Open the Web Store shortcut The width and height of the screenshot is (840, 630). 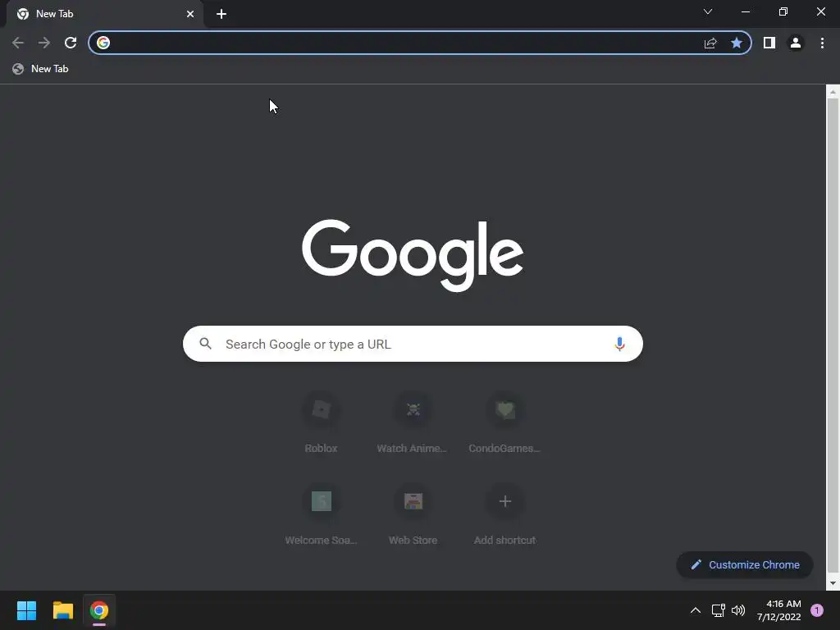(413, 515)
